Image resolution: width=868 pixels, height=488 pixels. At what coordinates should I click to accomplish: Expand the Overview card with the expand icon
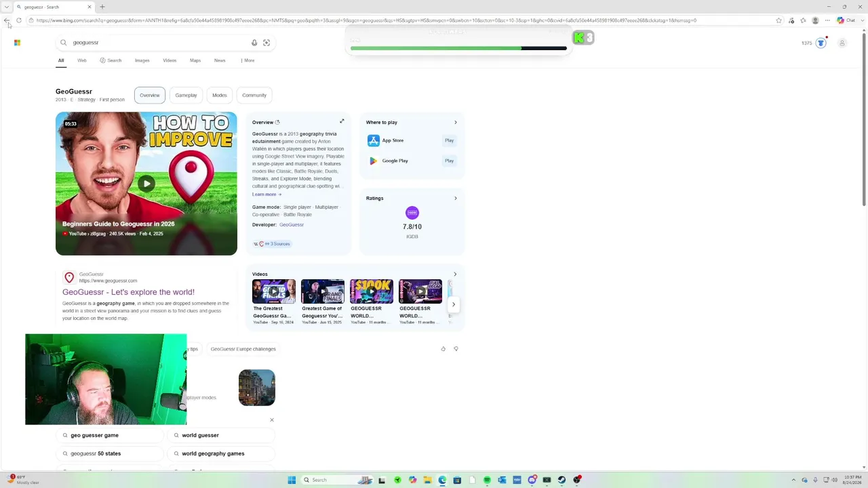click(x=342, y=122)
